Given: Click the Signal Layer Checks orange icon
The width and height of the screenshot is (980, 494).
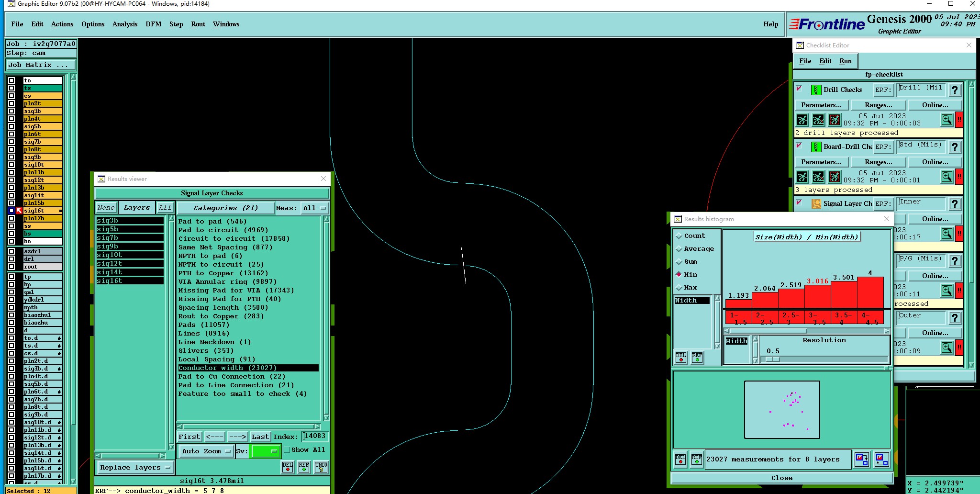Looking at the screenshot, I should [x=816, y=203].
